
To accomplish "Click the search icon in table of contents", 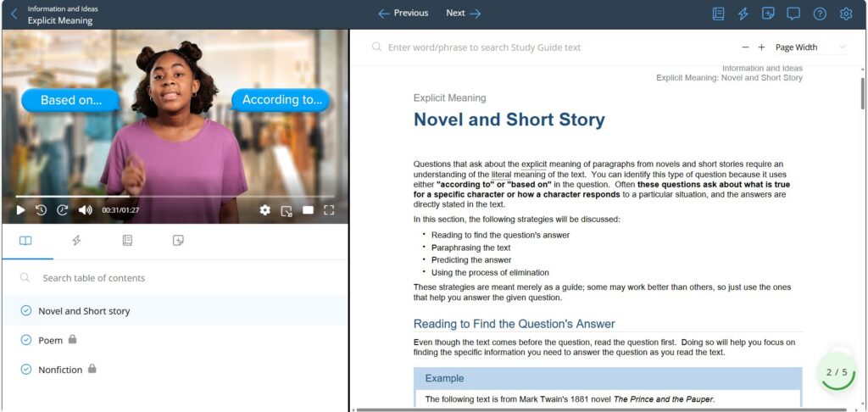I will (25, 277).
